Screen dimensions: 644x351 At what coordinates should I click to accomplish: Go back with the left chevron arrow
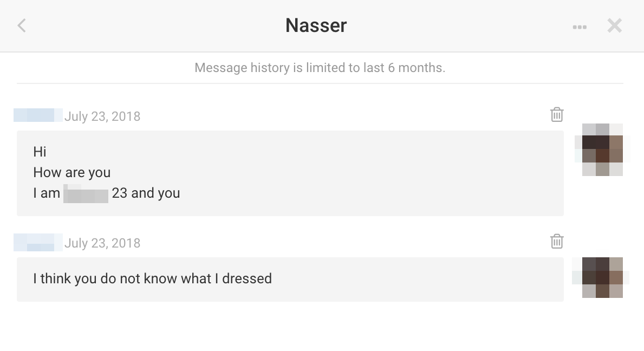point(22,25)
